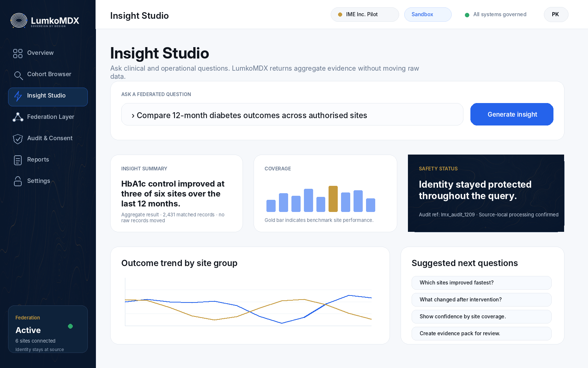Choose 'Create evidence pack for review.' suggestion

[x=481, y=333]
